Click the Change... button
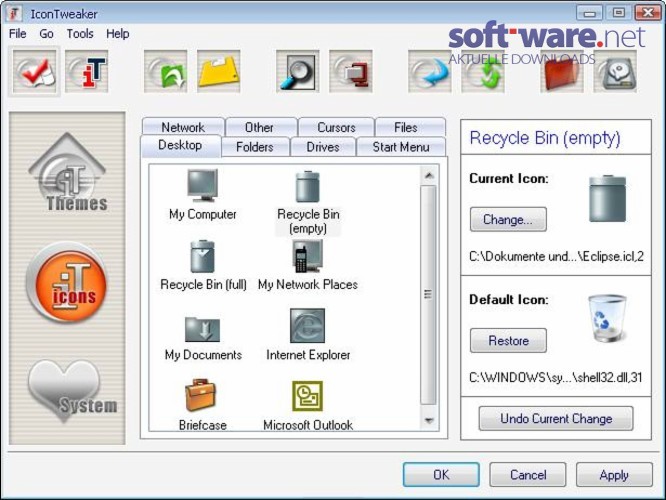This screenshot has height=500, width=666. [x=508, y=220]
